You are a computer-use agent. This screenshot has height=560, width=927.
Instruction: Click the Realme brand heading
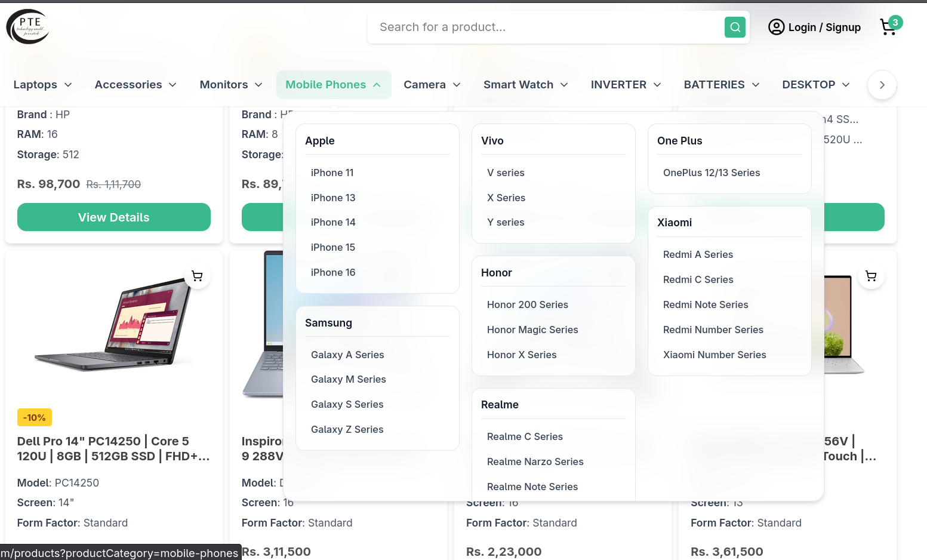[x=500, y=405]
